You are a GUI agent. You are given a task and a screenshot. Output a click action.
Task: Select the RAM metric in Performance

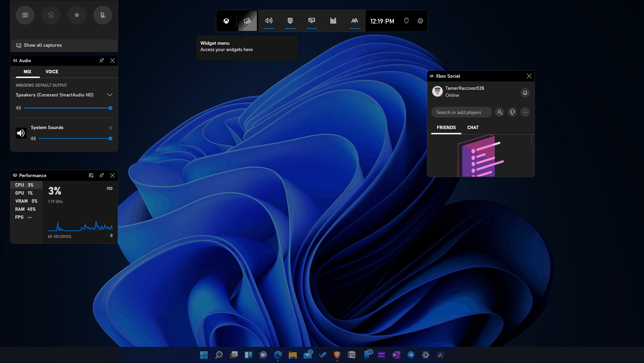click(x=26, y=209)
